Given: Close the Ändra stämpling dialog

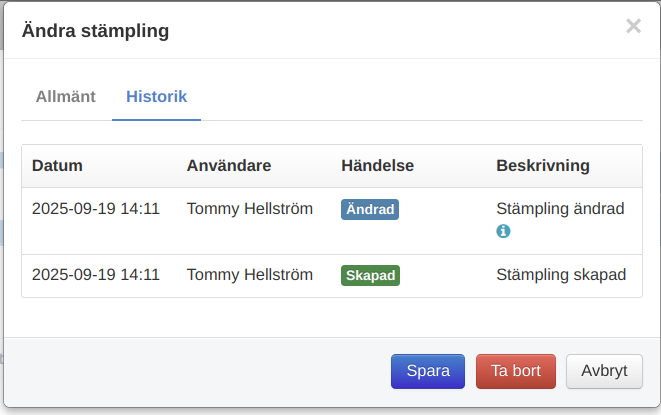Looking at the screenshot, I should pyautogui.click(x=633, y=27).
